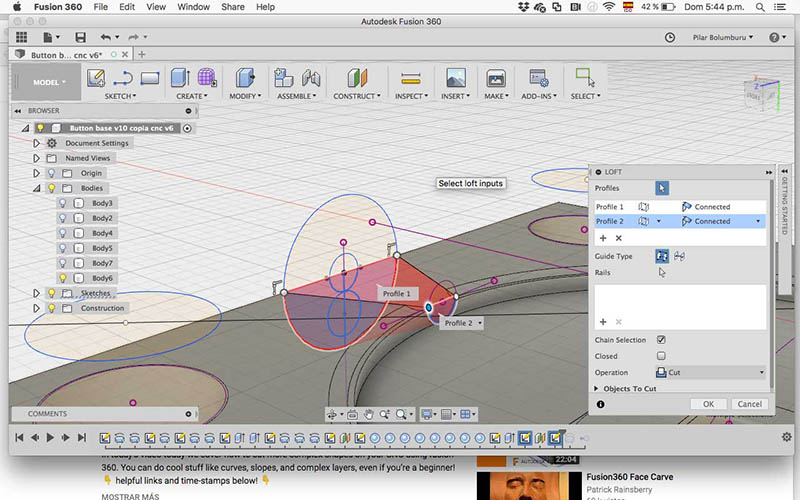This screenshot has height=500, width=800.
Task: Click the Pan hand navigation icon
Action: point(368,414)
